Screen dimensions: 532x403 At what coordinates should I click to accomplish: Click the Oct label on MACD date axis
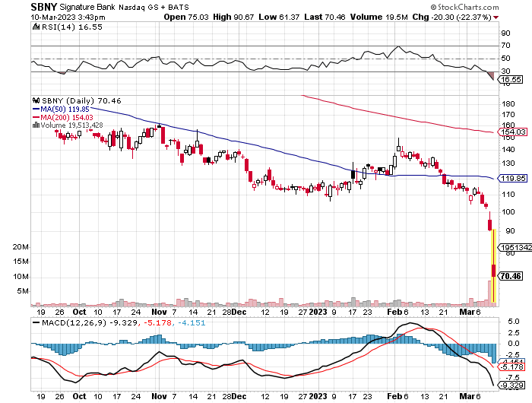click(79, 396)
